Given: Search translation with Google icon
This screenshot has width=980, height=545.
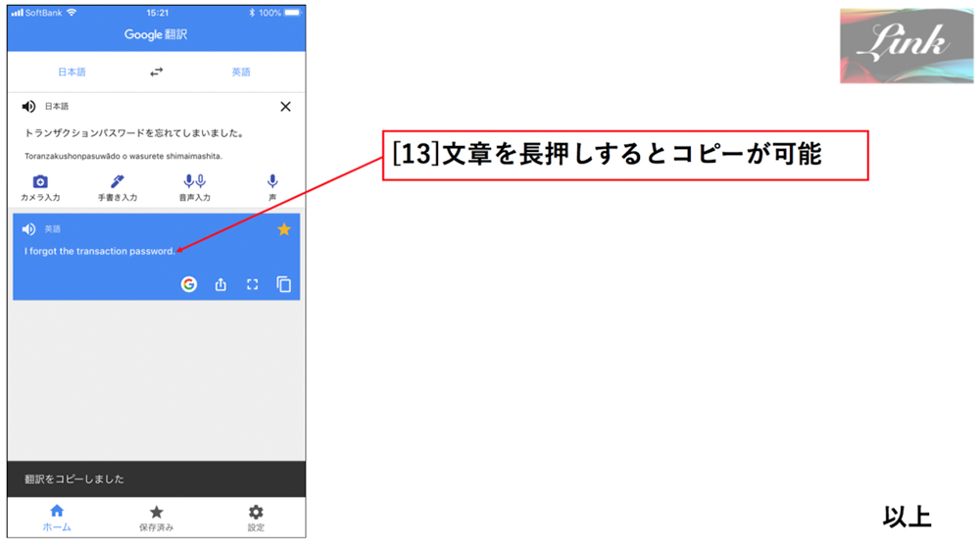Looking at the screenshot, I should pyautogui.click(x=189, y=284).
